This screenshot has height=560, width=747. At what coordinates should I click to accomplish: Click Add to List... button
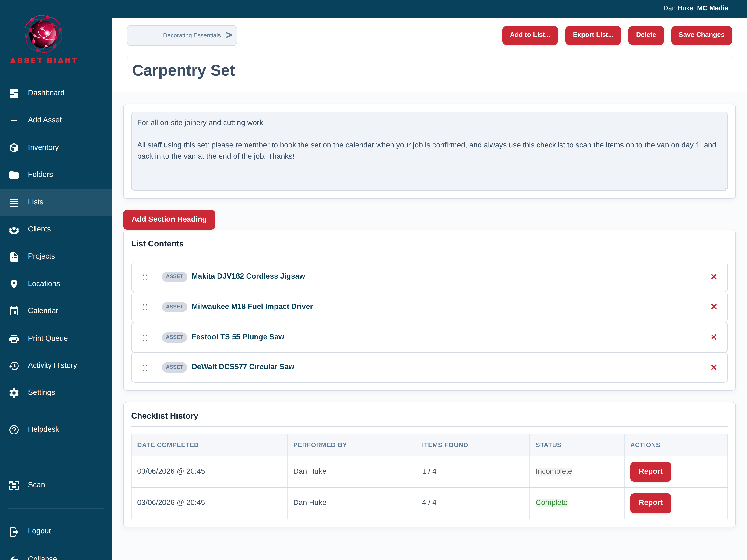coord(530,35)
